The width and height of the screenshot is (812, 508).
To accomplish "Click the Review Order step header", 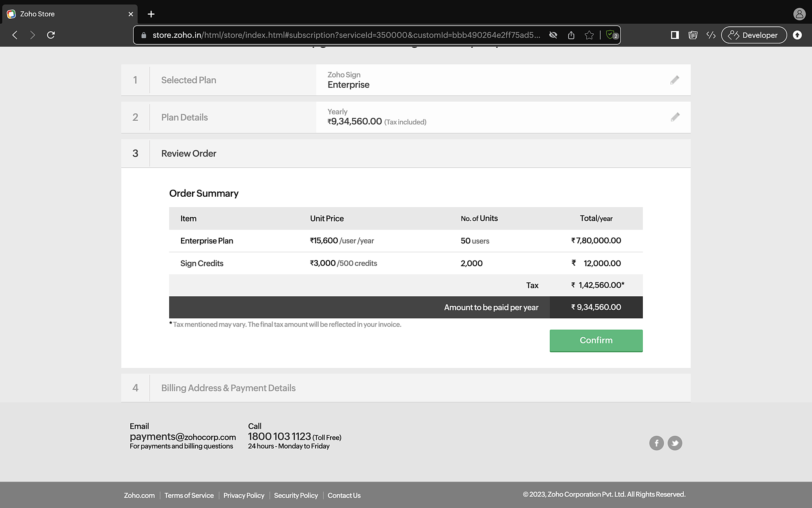I will pyautogui.click(x=406, y=154).
